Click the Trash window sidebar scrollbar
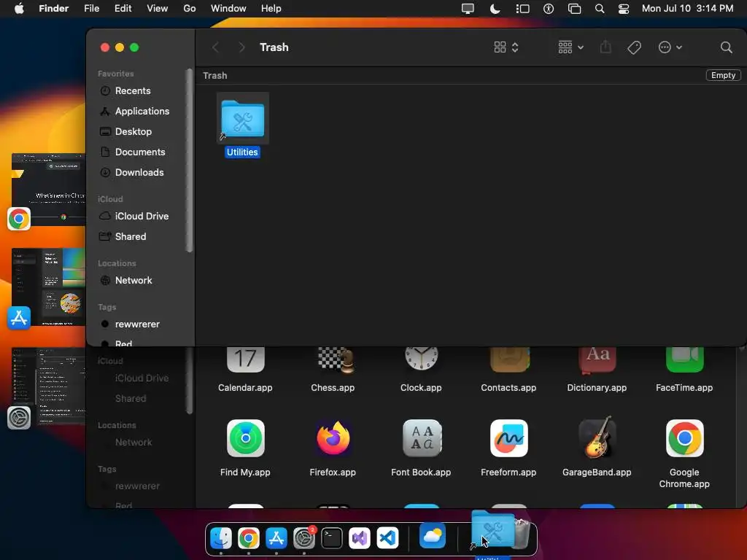The height and width of the screenshot is (560, 747). coord(189,160)
